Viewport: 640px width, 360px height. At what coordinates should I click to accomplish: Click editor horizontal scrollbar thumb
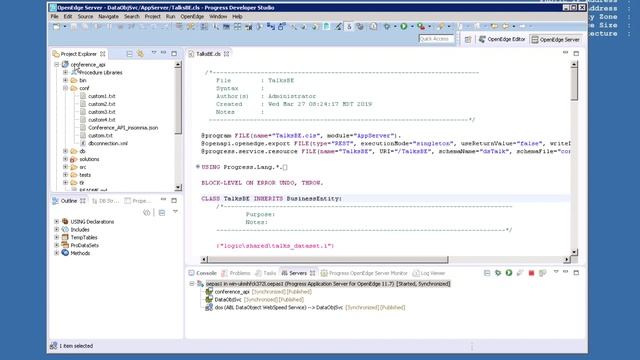pos(328,260)
